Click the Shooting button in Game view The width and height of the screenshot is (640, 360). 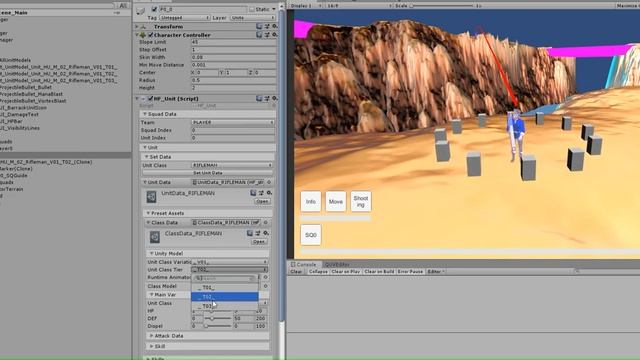(361, 201)
